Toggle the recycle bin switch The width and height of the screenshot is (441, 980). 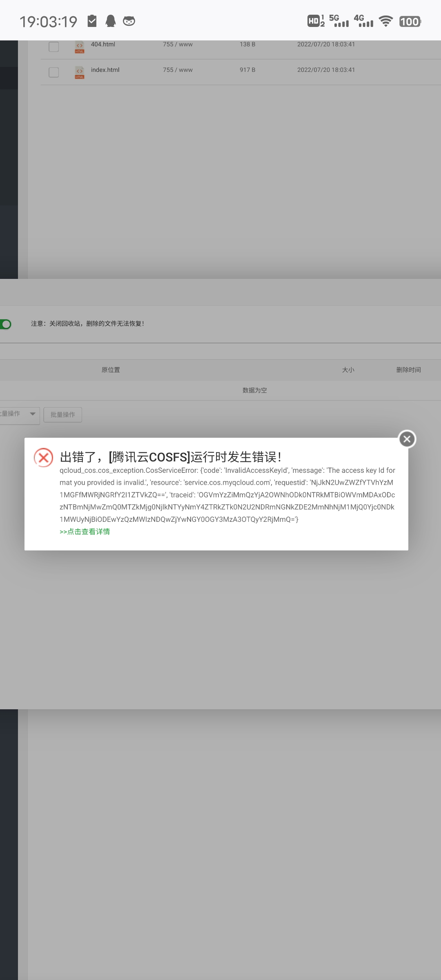point(5,324)
